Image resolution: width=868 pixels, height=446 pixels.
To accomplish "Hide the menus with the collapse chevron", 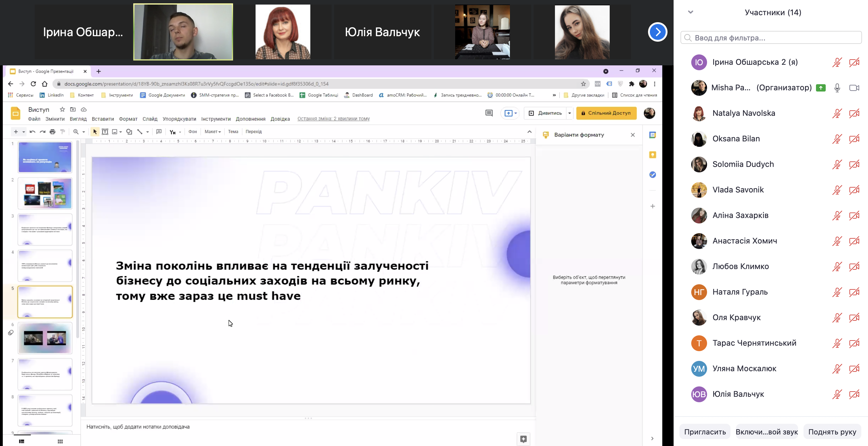I will point(529,132).
